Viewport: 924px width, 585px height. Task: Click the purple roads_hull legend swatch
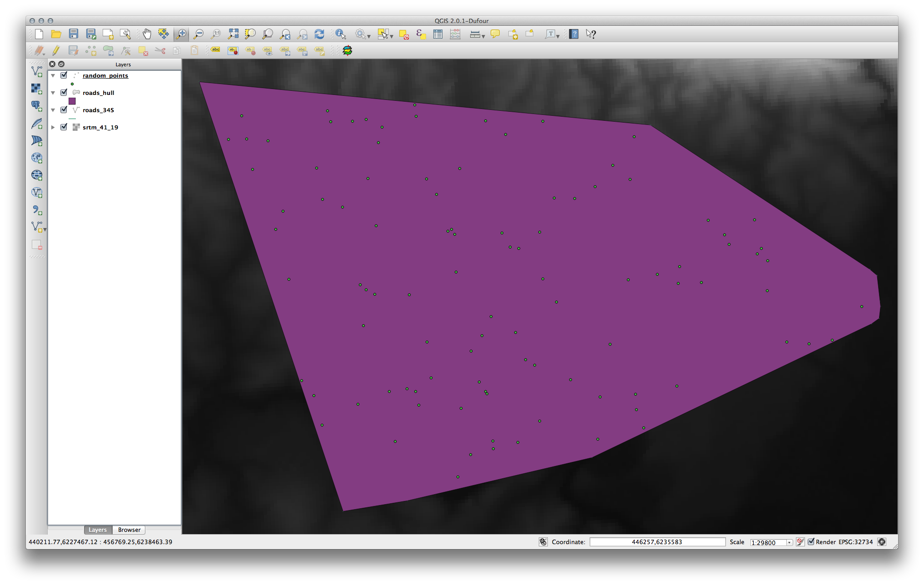tap(72, 101)
